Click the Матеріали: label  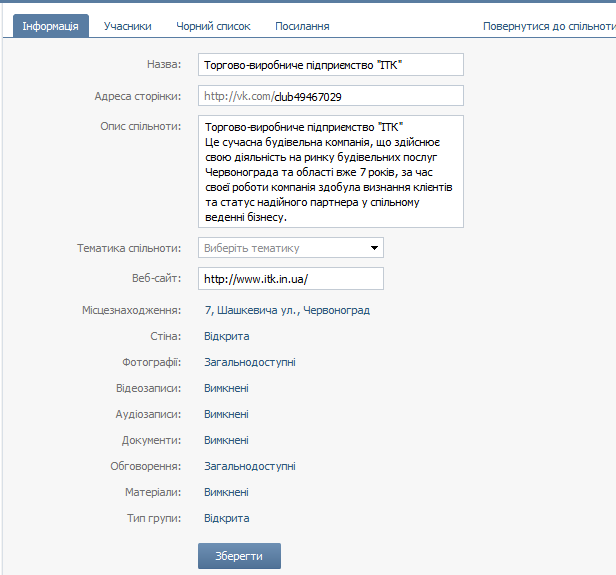click(x=153, y=492)
